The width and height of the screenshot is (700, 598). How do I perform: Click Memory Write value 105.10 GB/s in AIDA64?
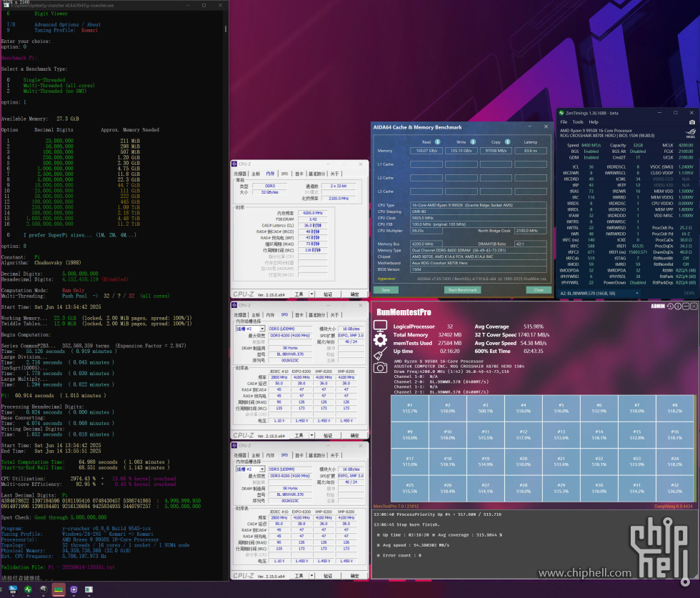pos(461,151)
